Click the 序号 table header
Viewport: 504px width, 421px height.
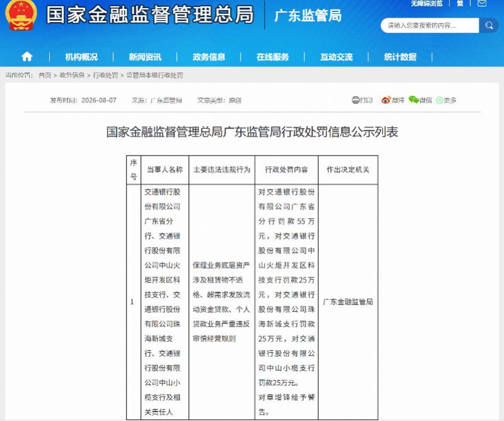click(x=134, y=170)
